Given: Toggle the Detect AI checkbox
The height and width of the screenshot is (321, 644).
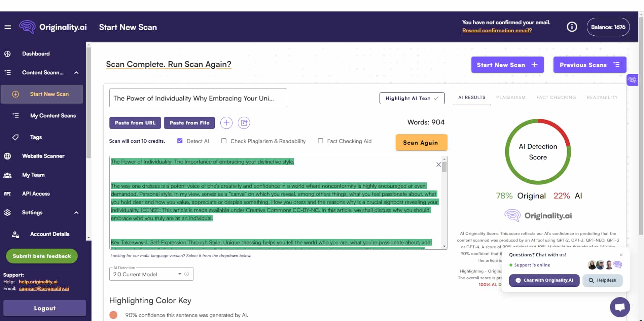Looking at the screenshot, I should [180, 141].
